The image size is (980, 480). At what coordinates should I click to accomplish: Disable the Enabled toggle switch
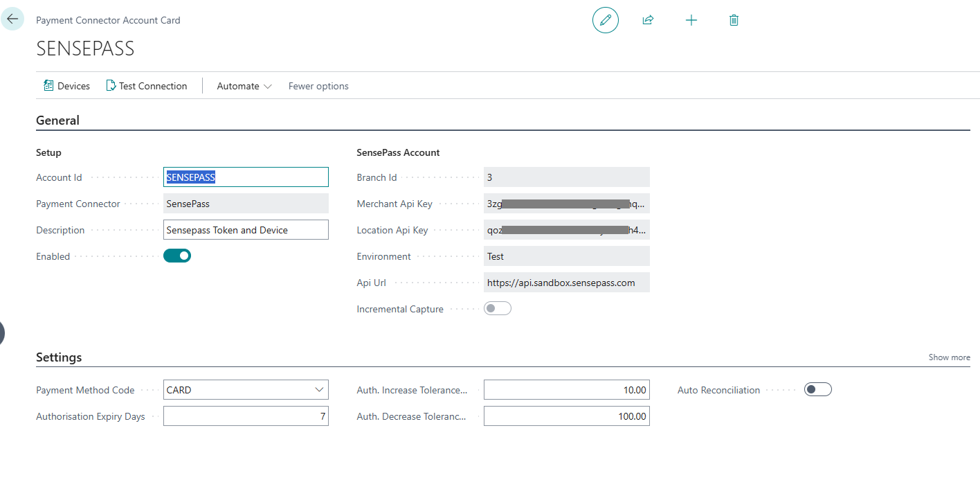point(177,256)
